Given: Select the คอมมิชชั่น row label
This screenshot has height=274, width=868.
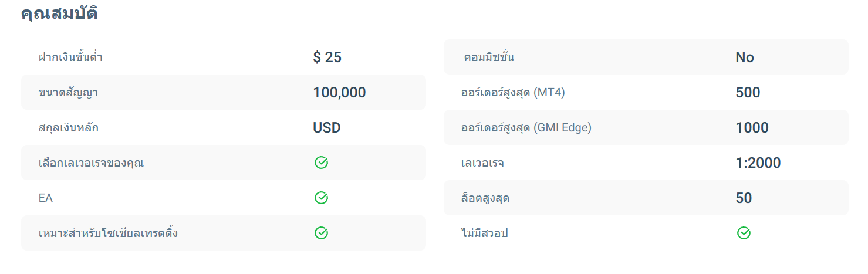Looking at the screenshot, I should point(489,57).
